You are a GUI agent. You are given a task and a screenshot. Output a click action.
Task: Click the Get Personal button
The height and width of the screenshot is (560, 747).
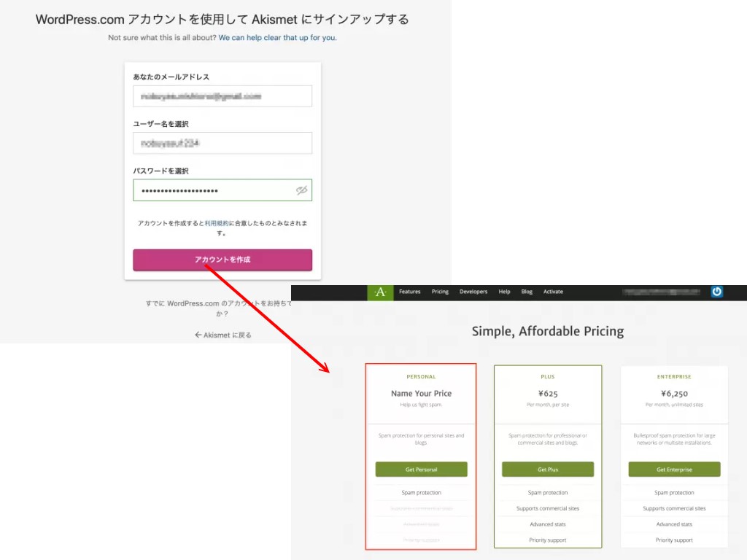[x=421, y=470]
